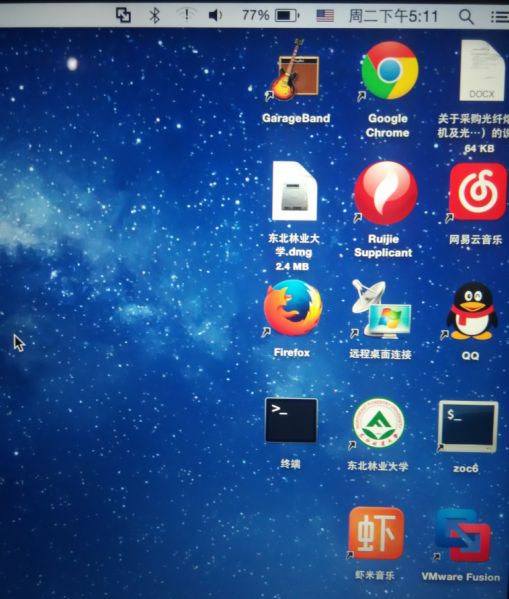Screen dimensions: 509x599
Task: Select the 东北林业大学 logo shortcut
Action: coord(379,423)
